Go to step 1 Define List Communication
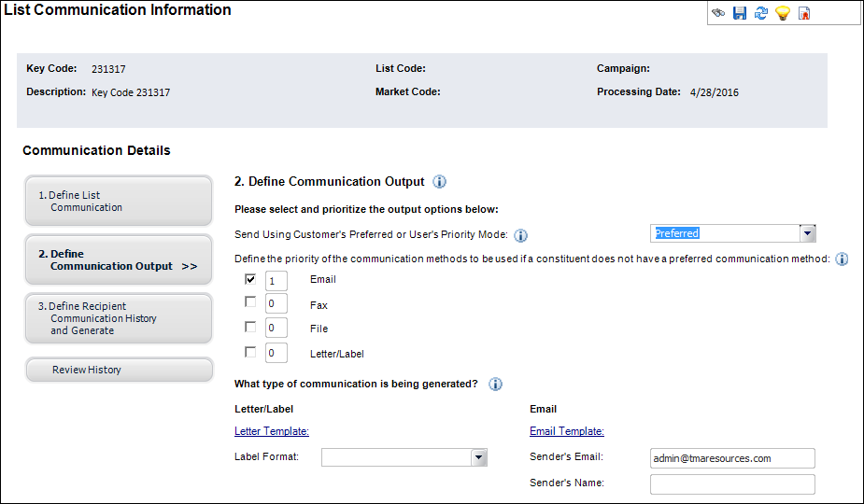The width and height of the screenshot is (864, 504). 119,201
